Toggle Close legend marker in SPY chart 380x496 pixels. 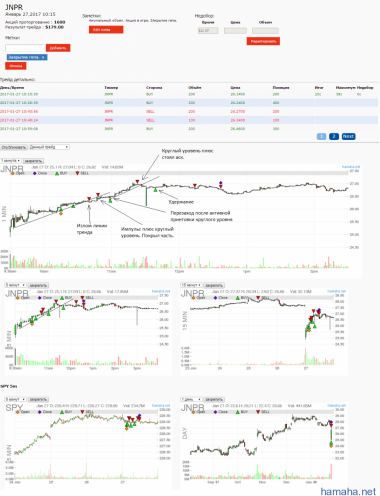point(40,412)
